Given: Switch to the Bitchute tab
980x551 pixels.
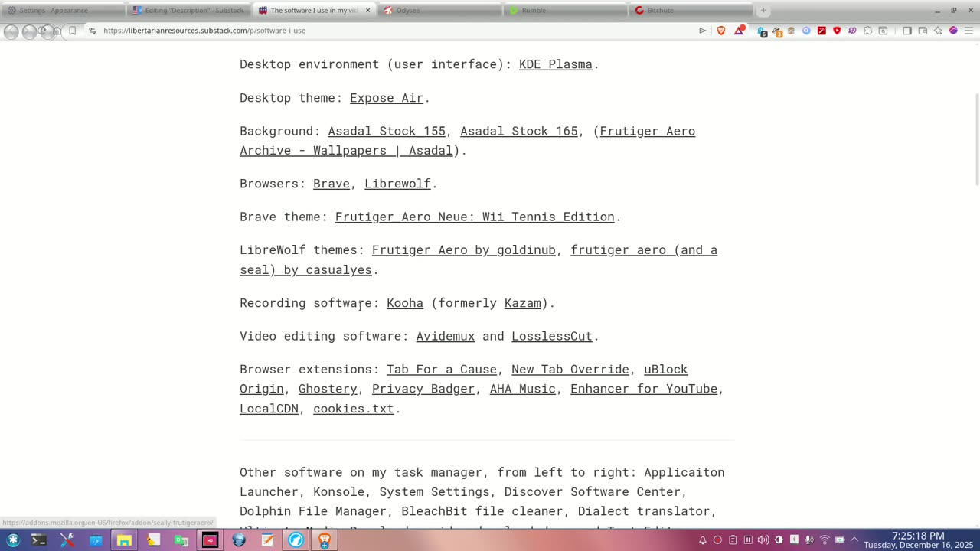Looking at the screenshot, I should 691,11.
